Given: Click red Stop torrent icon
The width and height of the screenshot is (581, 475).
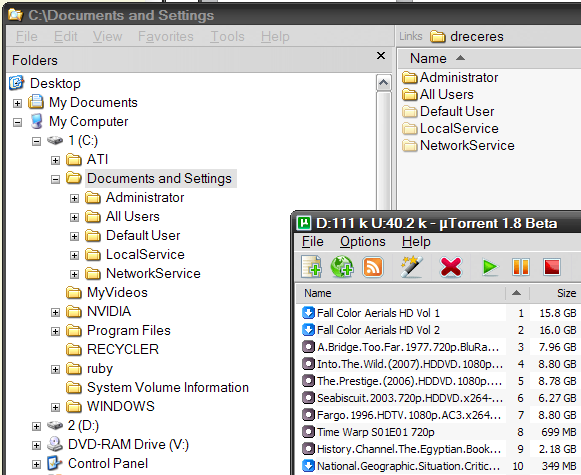Looking at the screenshot, I should click(x=551, y=267).
